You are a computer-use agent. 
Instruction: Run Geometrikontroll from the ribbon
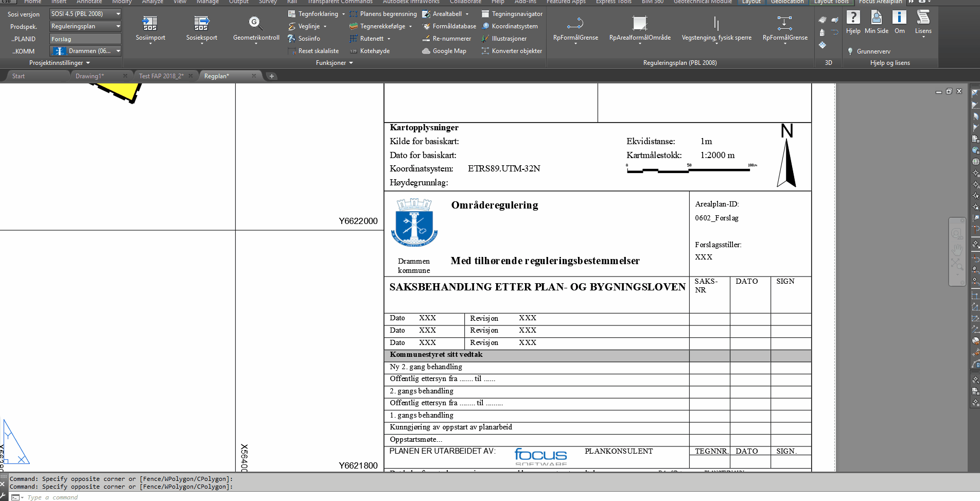256,24
